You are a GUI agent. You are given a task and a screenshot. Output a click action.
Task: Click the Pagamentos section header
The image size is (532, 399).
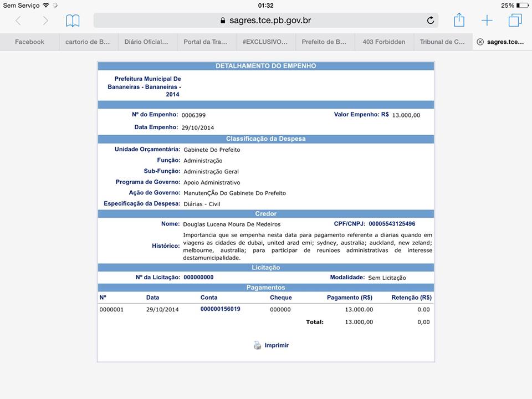click(265, 288)
